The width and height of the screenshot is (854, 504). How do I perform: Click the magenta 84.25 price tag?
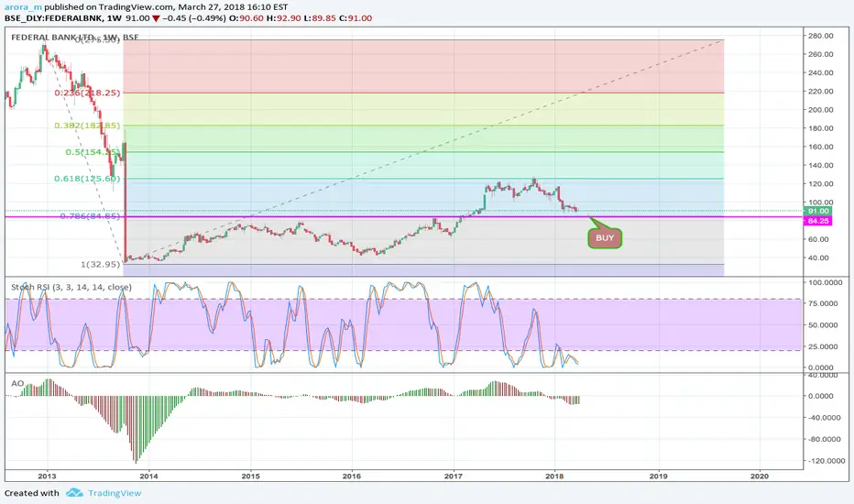click(x=817, y=221)
